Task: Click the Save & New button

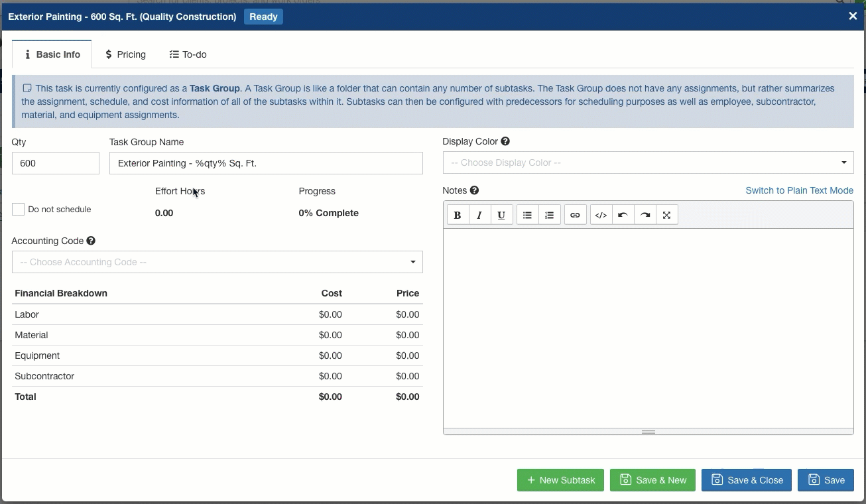Action: (x=652, y=480)
